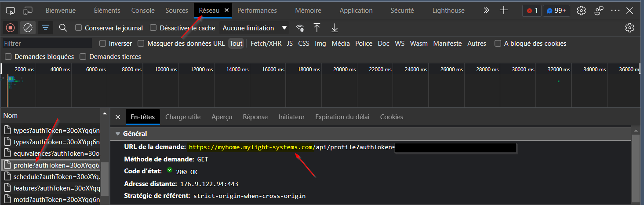644x205 pixels.
Task: Toggle the Inverser checkbox
Action: click(102, 43)
